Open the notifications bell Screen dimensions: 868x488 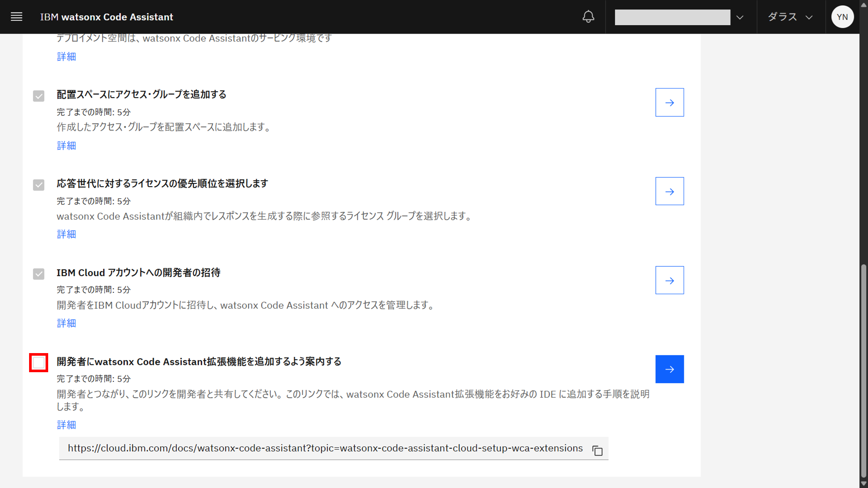[588, 17]
